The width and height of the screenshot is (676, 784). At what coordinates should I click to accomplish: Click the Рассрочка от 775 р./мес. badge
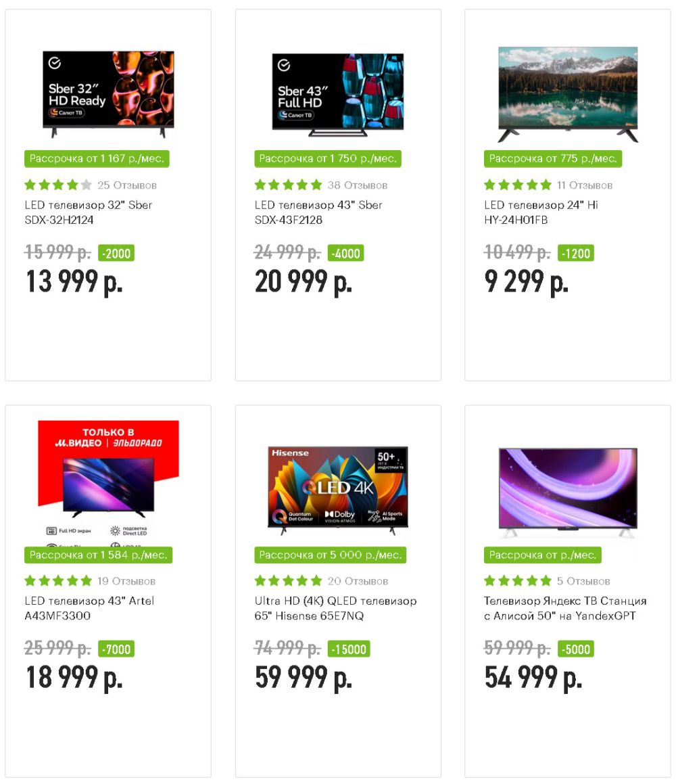(553, 158)
